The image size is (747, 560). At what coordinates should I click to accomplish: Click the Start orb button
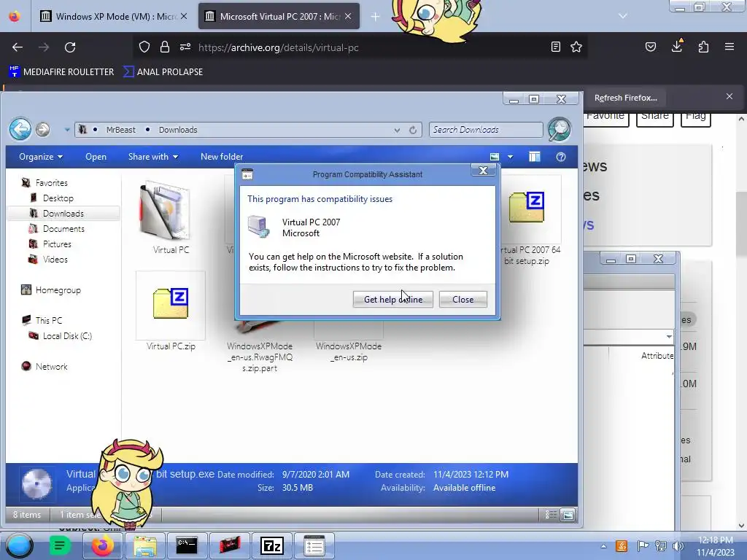coord(19,545)
